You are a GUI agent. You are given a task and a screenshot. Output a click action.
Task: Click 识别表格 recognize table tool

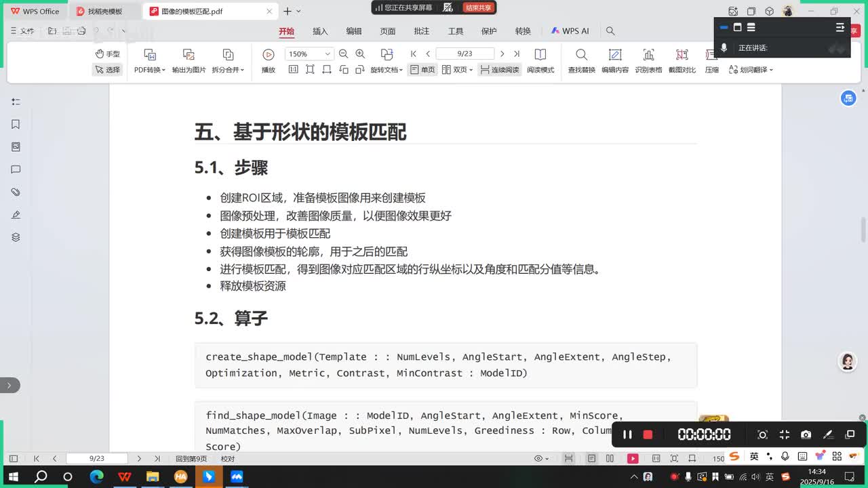[648, 60]
